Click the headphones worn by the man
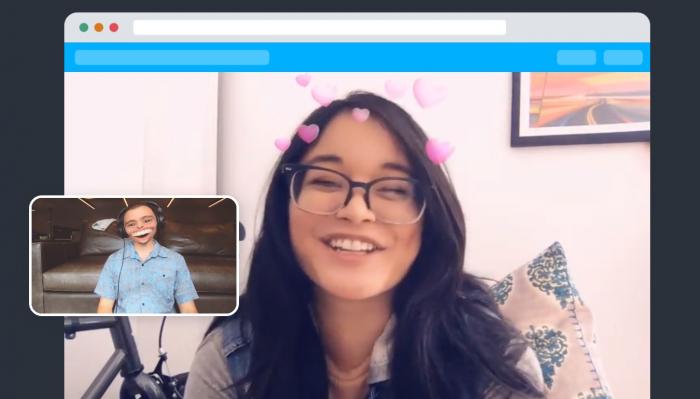The width and height of the screenshot is (700, 399). pos(141,215)
